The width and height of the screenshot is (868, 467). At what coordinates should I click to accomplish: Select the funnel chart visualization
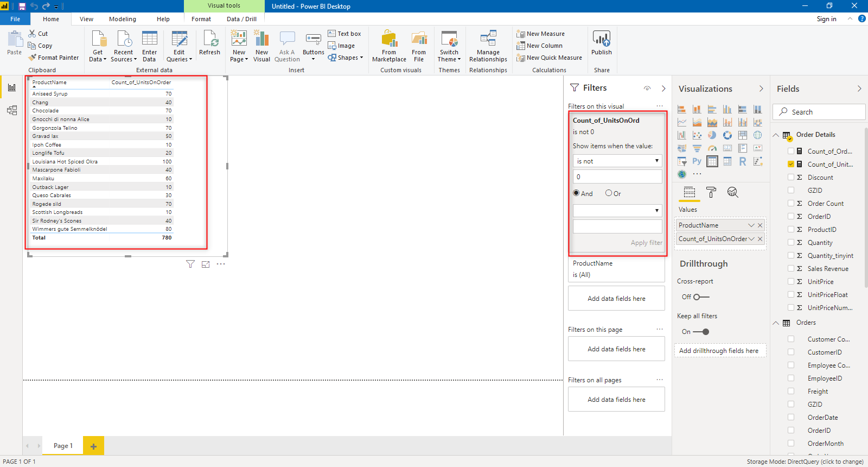click(x=697, y=148)
